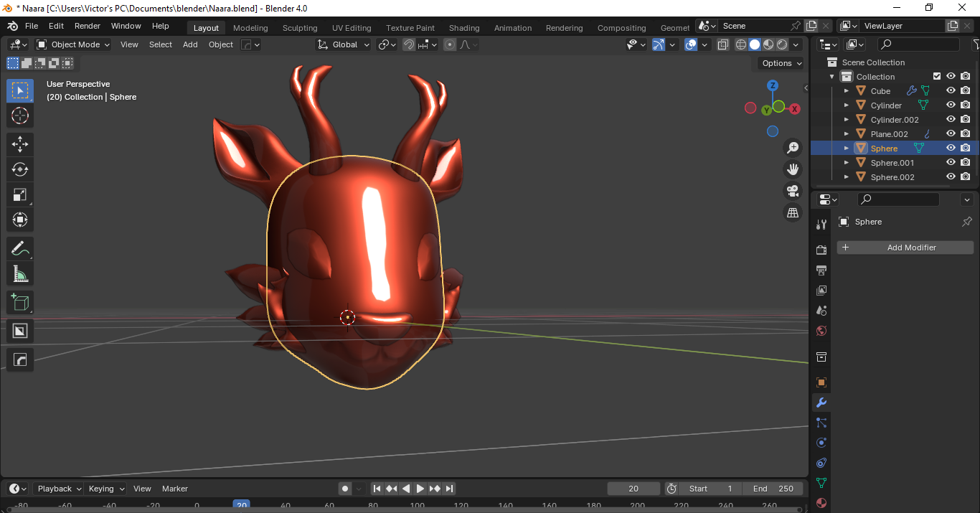Click the Z axis on navigation gizmo
The width and height of the screenshot is (980, 513).
pyautogui.click(x=773, y=85)
